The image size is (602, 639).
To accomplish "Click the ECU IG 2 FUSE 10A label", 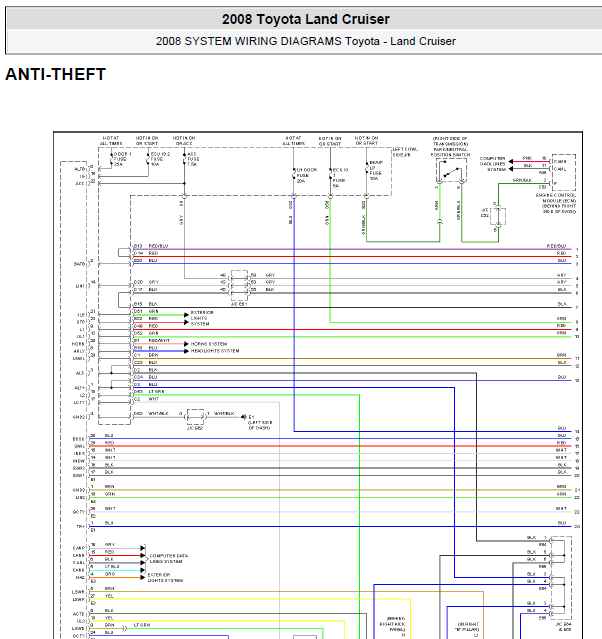I will [x=160, y=159].
